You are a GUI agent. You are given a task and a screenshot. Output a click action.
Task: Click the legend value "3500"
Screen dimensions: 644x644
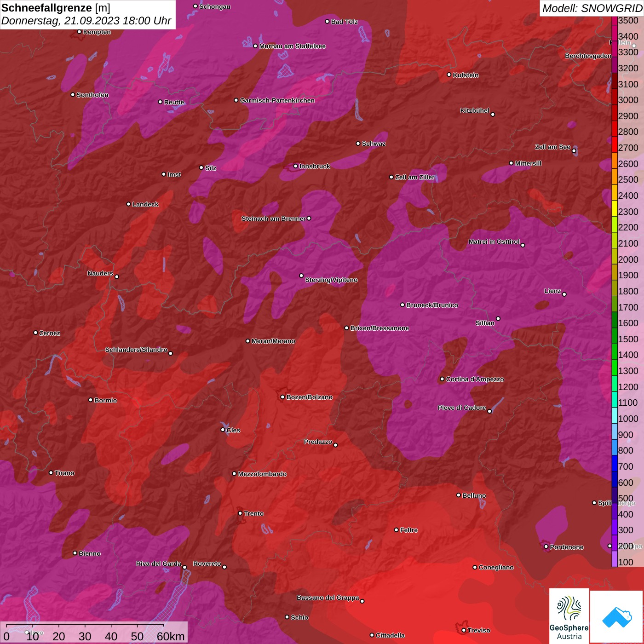(628, 21)
